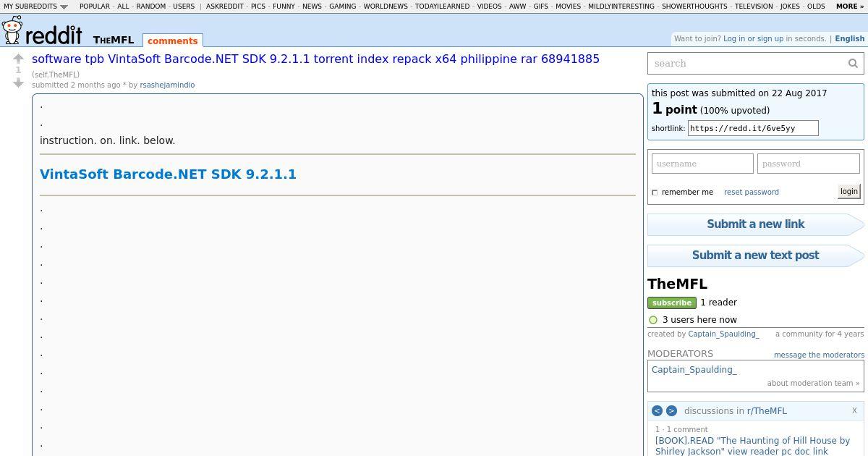Close the discussions in r/TheMFL box
The image size is (868, 456).
(854, 410)
